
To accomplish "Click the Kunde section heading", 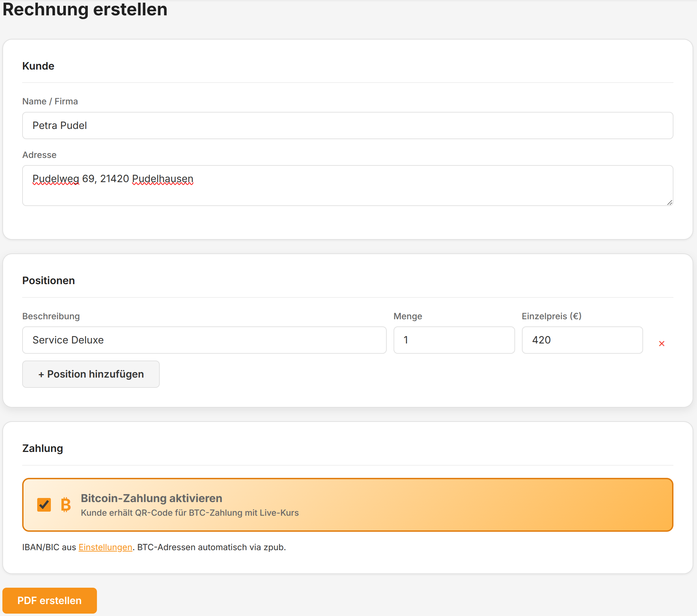I will (38, 66).
